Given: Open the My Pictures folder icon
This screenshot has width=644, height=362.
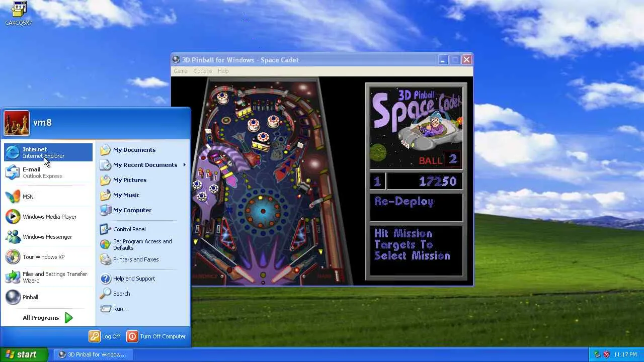Looking at the screenshot, I should (105, 180).
